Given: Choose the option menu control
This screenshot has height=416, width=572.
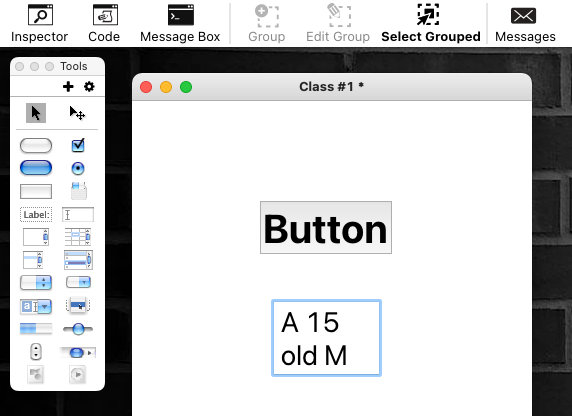Looking at the screenshot, I should [36, 282].
